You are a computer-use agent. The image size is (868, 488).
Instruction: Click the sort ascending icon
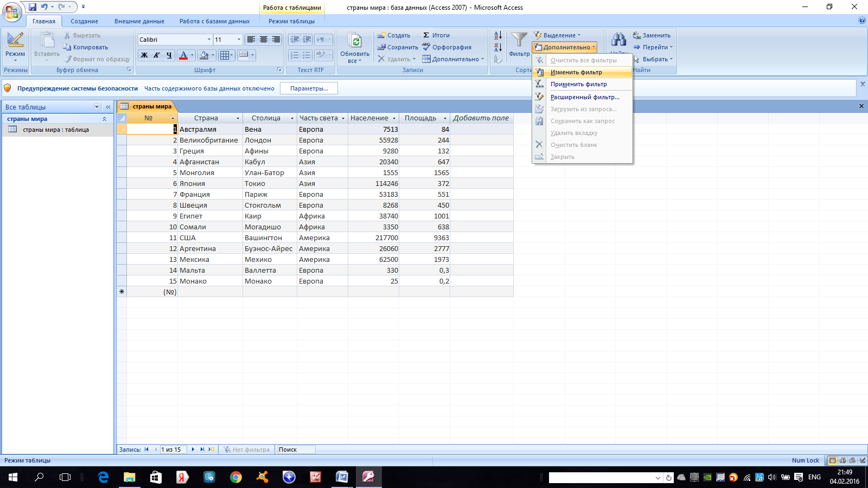(x=497, y=35)
